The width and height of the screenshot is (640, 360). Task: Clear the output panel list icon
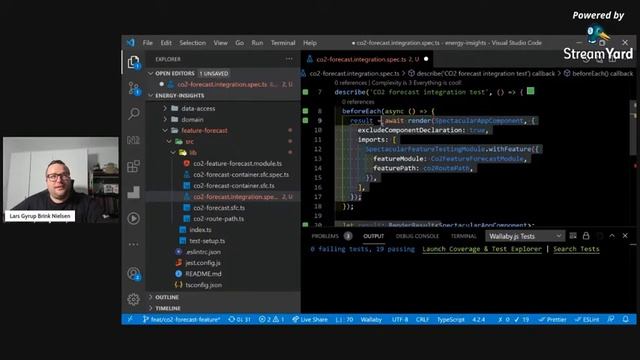click(x=573, y=236)
